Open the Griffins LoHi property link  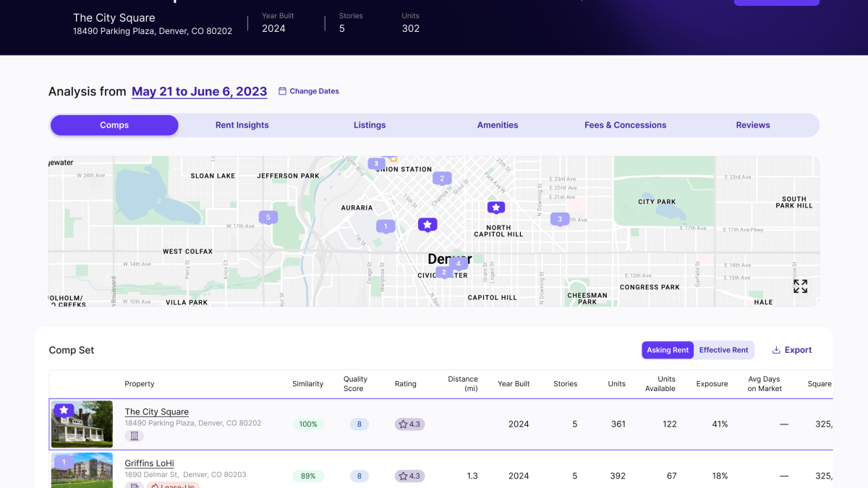[149, 463]
